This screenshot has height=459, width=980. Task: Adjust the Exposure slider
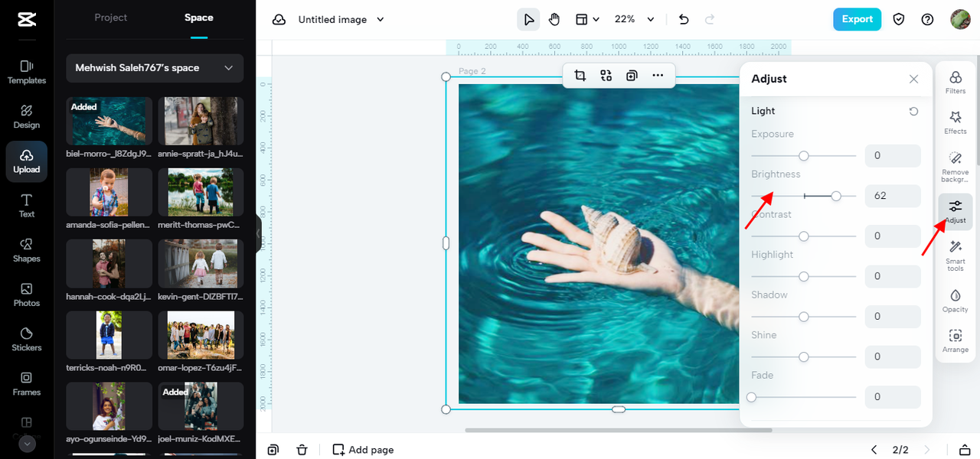click(x=803, y=155)
